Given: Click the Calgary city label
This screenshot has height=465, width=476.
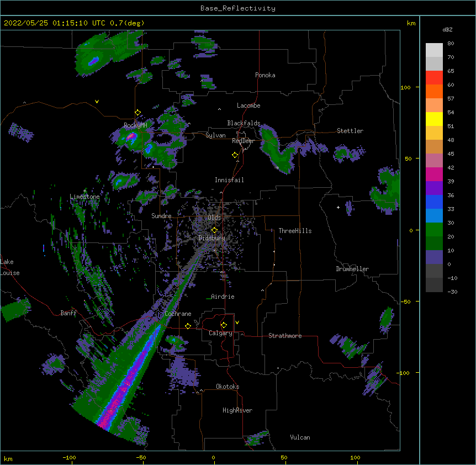Looking at the screenshot, I should [220, 333].
